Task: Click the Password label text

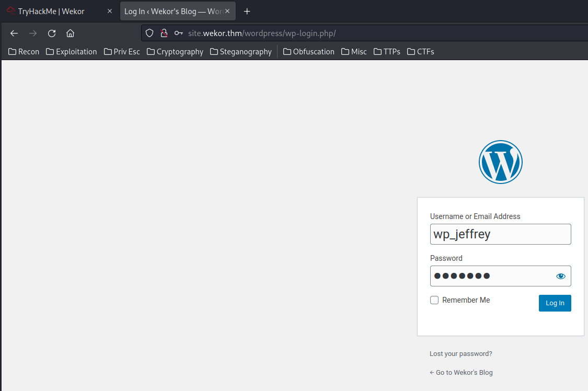Action: point(446,258)
